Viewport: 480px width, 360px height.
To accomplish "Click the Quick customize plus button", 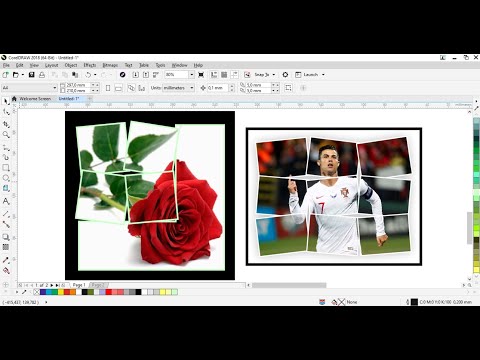I will pos(303,88).
